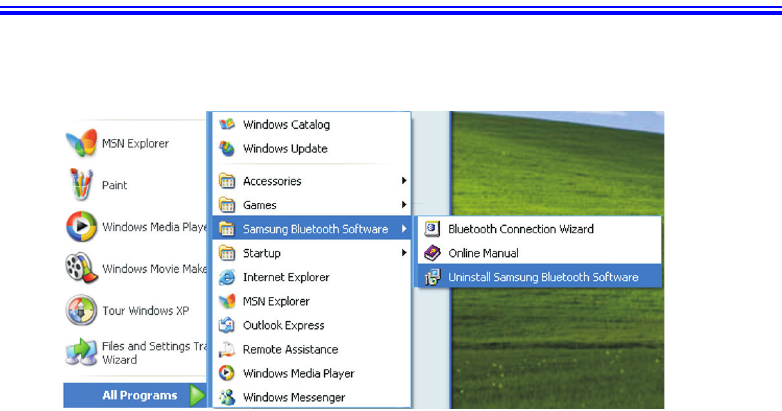This screenshot has width=782, height=411.
Task: Expand the Startup submenu arrow
Action: pyautogui.click(x=404, y=253)
